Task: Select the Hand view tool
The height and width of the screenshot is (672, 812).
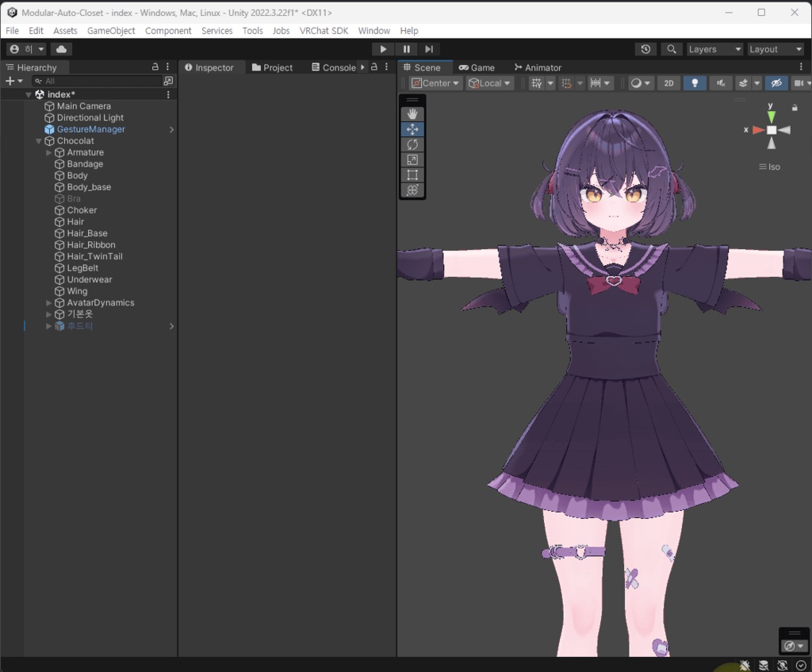Action: click(412, 114)
